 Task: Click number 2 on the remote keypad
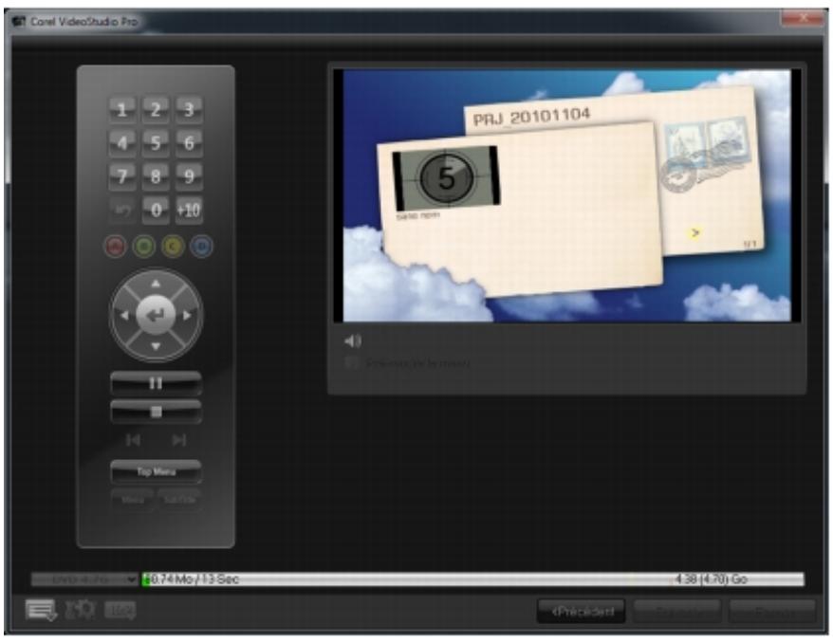156,110
